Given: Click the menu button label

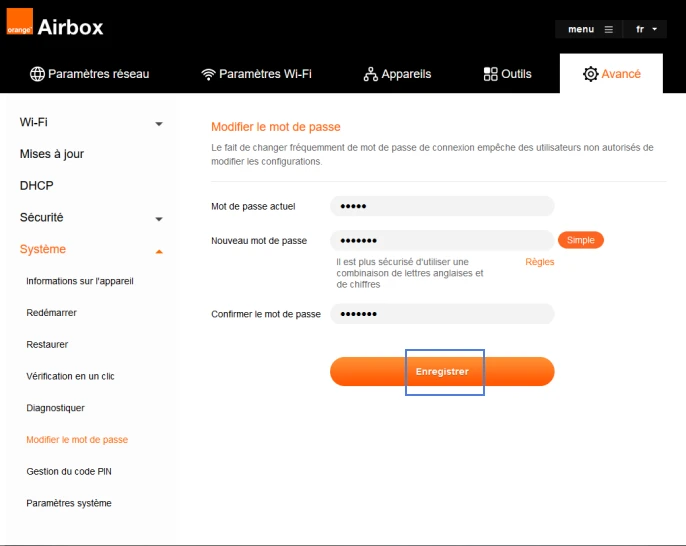Looking at the screenshot, I should coord(581,29).
